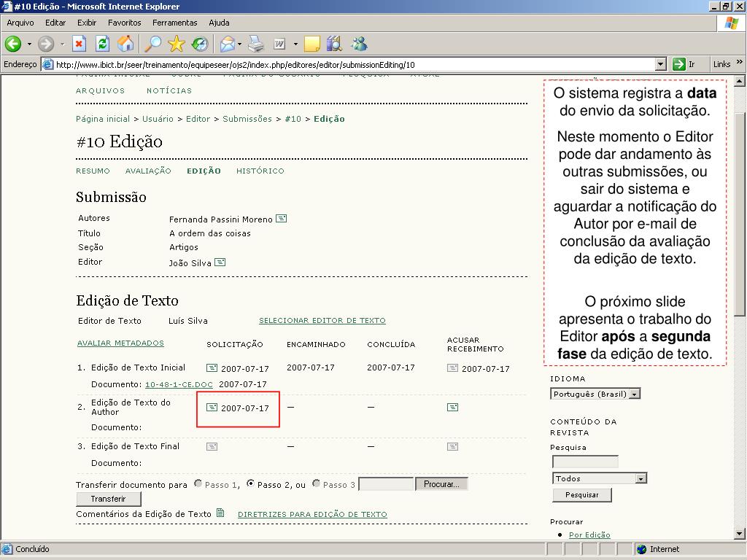Expand the Forward button history dropdown arrow
Viewport: 747px width, 560px height.
coord(63,44)
